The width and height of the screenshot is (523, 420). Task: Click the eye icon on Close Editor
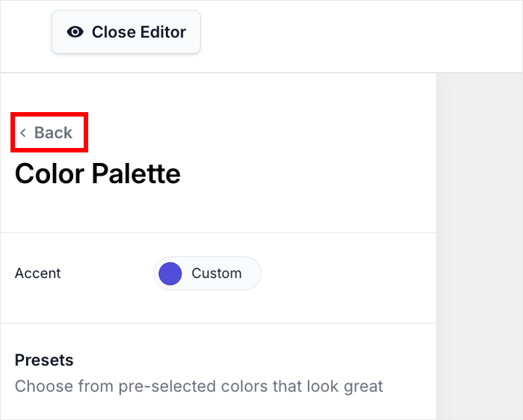point(75,32)
